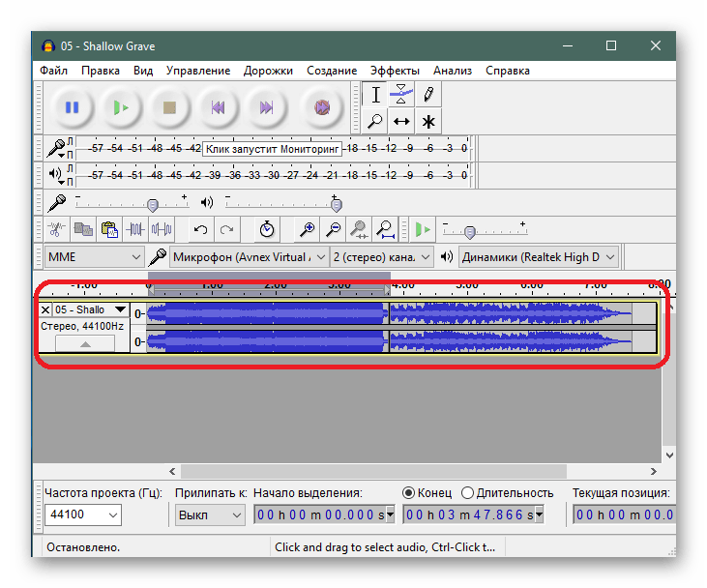Select the Envelope tool
This screenshot has width=707, height=588.
click(x=401, y=95)
